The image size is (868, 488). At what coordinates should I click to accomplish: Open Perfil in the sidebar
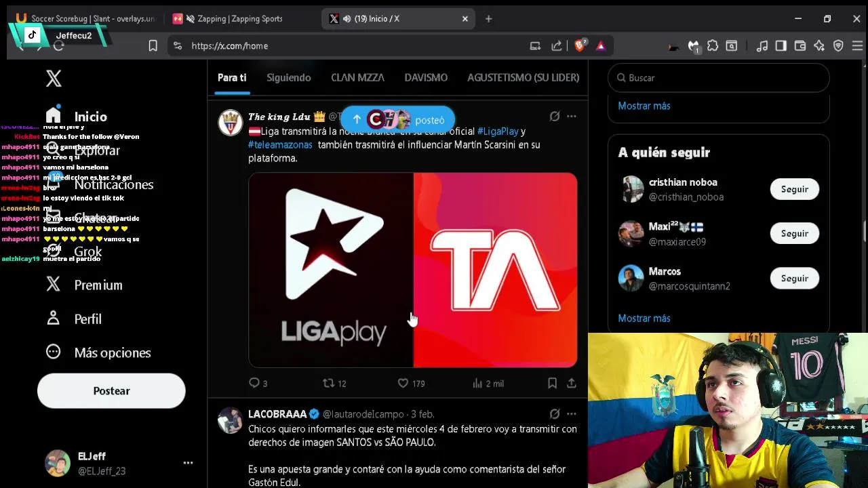click(73, 319)
